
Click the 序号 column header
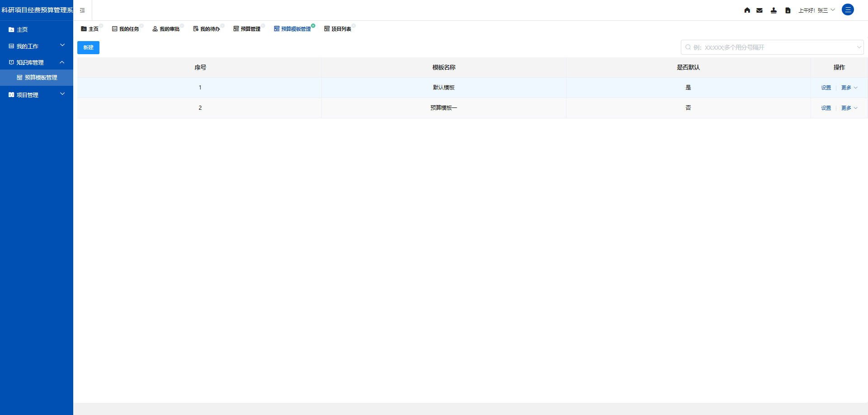(x=200, y=67)
